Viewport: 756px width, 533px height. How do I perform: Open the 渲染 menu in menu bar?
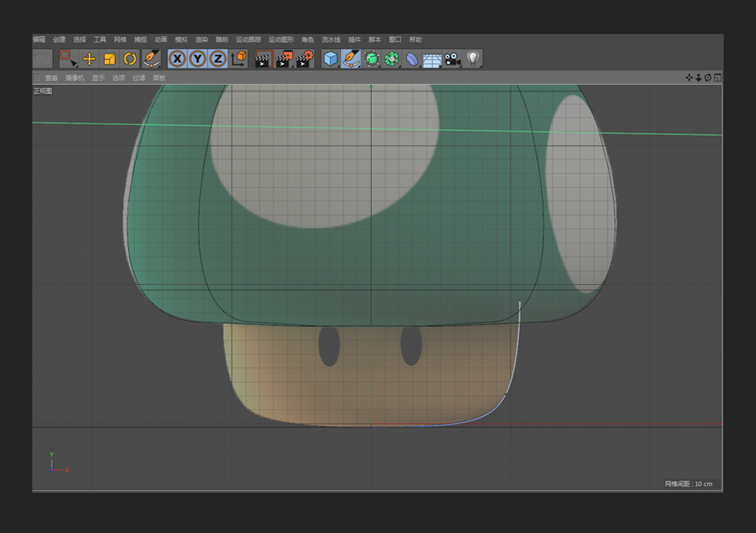tap(202, 39)
